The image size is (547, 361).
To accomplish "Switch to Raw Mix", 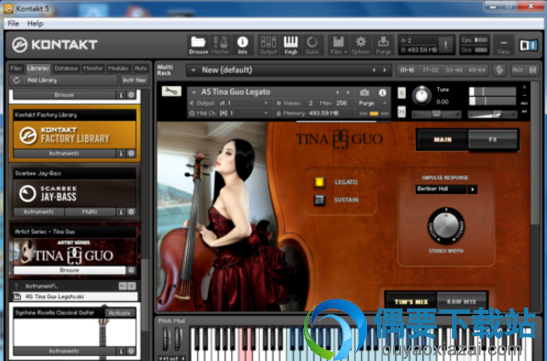I will [x=462, y=302].
